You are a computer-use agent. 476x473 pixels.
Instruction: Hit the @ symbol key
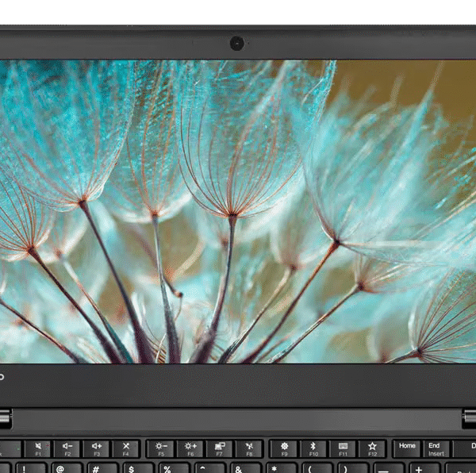[x=67, y=468]
